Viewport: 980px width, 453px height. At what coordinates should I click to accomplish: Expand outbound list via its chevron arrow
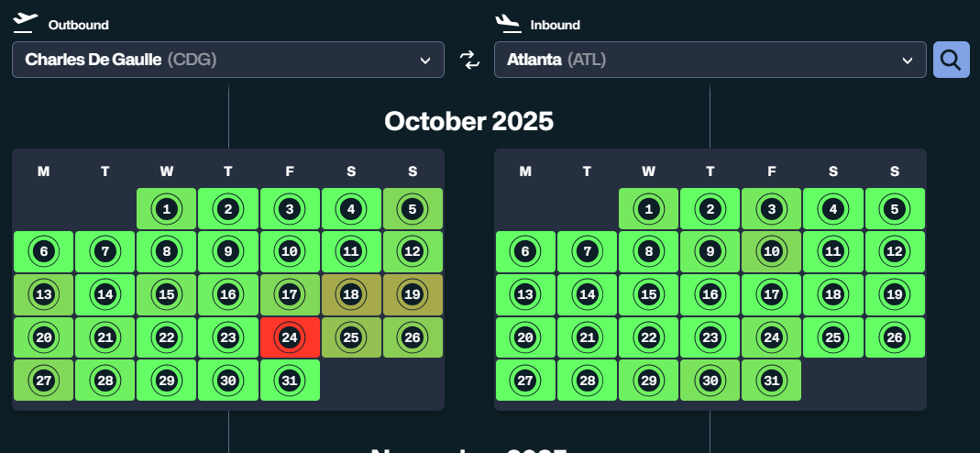coord(425,61)
